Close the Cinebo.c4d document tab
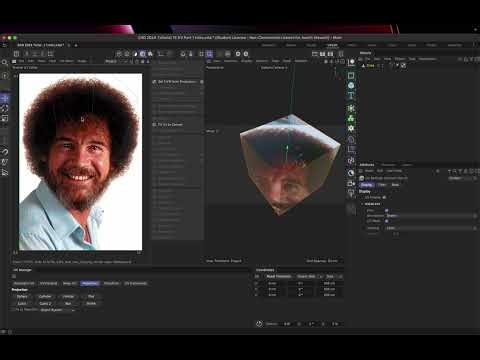Viewport: 480px width, 360px height. (x=69, y=45)
